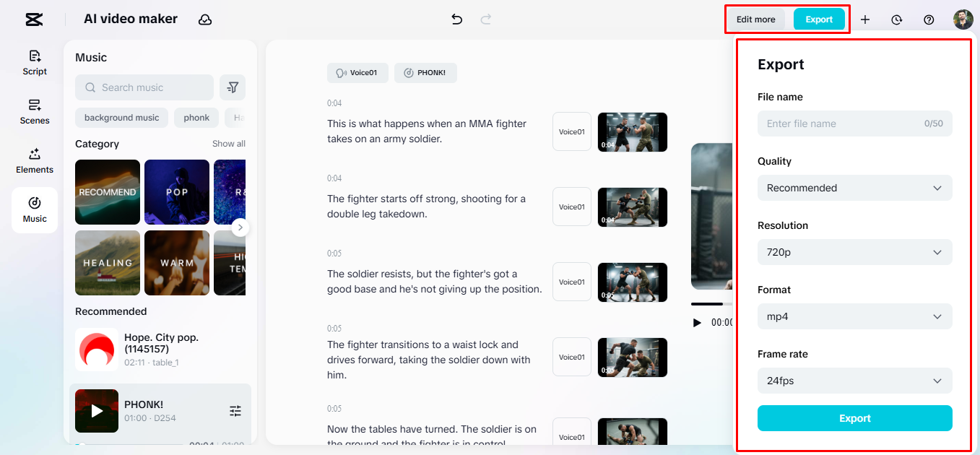Switch to the Scenes panel
This screenshot has height=455, width=980.
(35, 112)
